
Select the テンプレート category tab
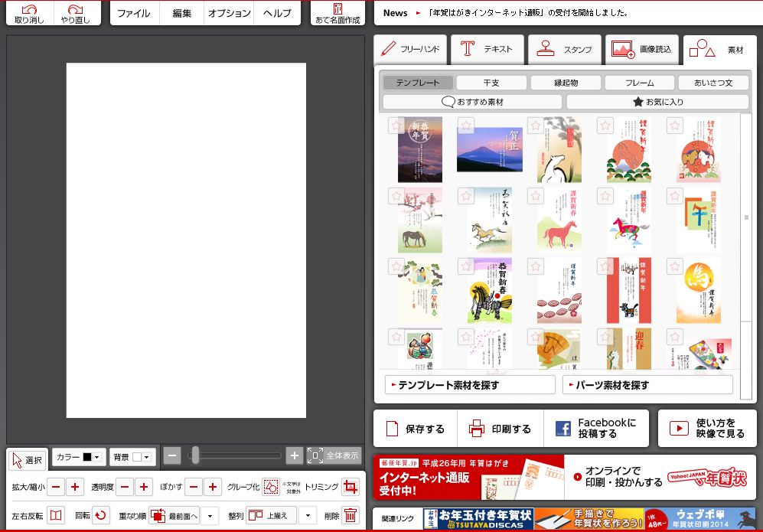[x=418, y=83]
